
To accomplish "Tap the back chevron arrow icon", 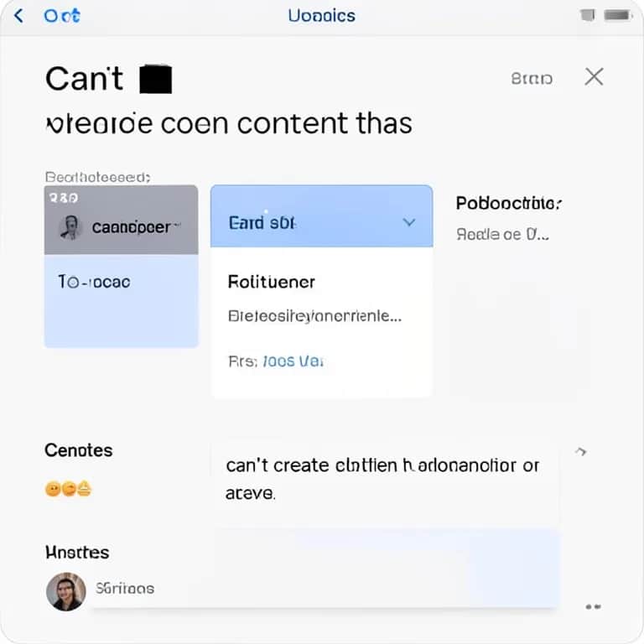I will point(18,17).
